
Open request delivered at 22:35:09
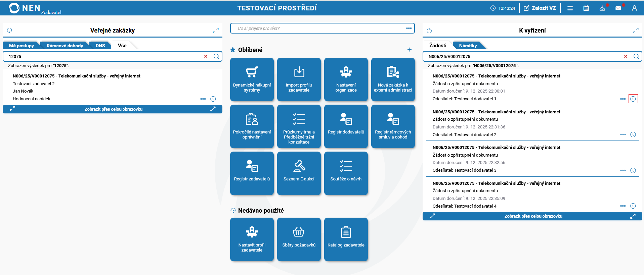click(532, 195)
